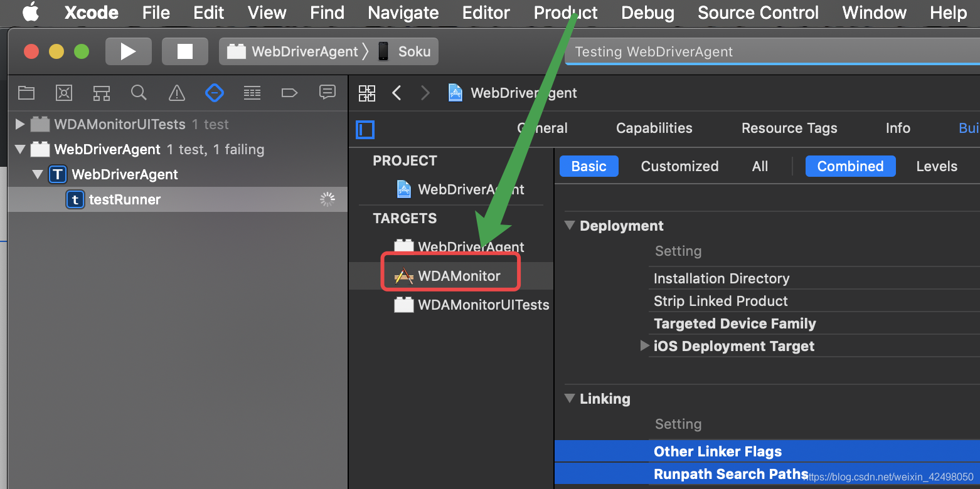This screenshot has height=489, width=980.
Task: Switch to the Capabilities tab
Action: click(654, 128)
